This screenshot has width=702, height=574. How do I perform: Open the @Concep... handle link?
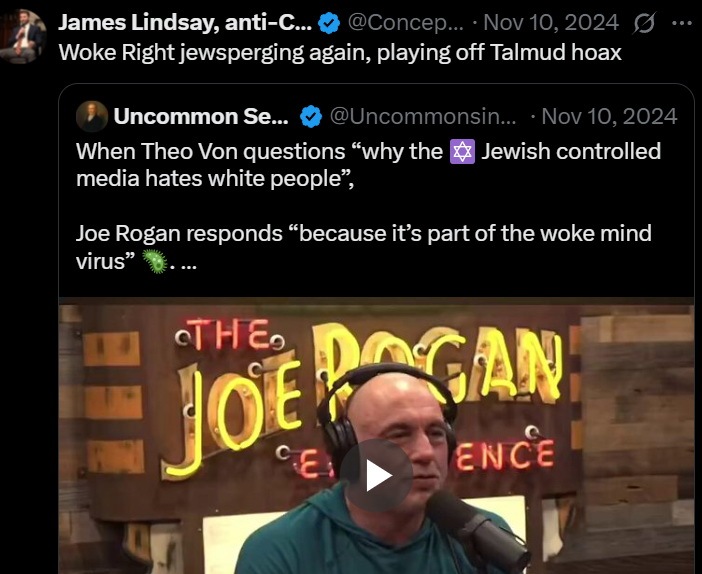406,22
